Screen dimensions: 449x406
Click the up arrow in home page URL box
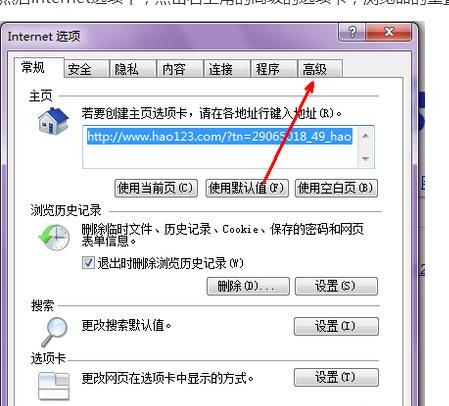365,136
